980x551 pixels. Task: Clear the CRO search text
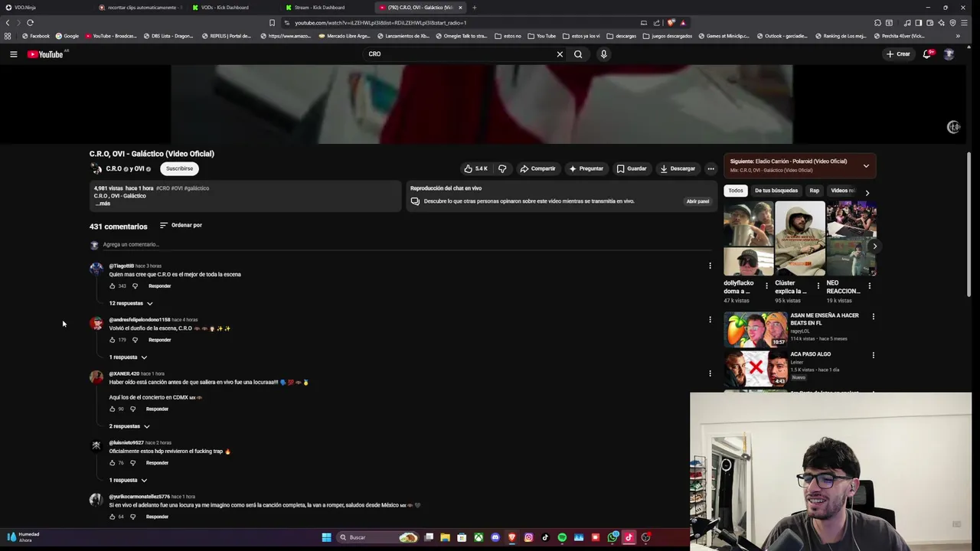(x=560, y=54)
